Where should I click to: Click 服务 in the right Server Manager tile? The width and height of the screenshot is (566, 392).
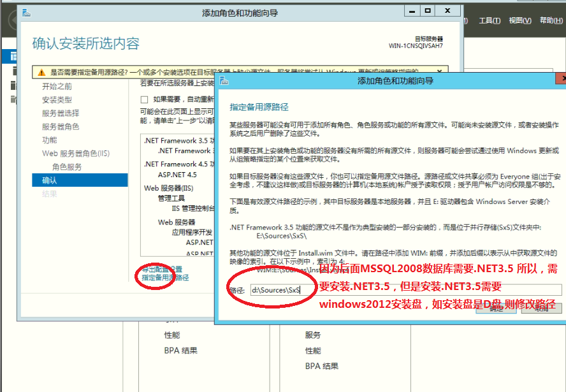point(313,335)
